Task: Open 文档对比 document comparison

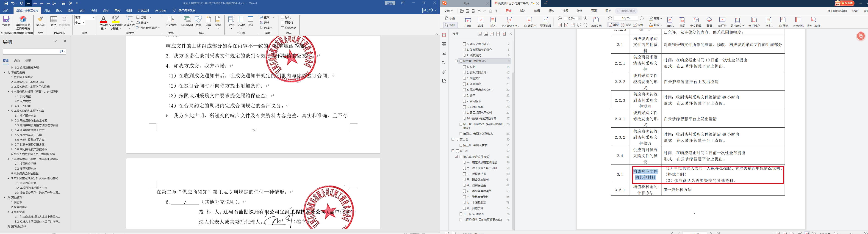Action: (x=798, y=22)
